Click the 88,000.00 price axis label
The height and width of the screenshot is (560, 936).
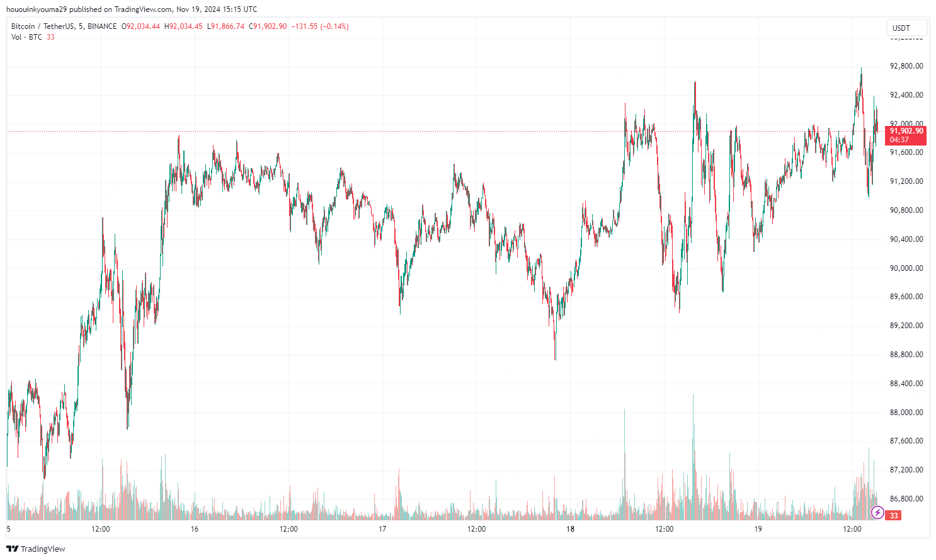[x=906, y=413]
